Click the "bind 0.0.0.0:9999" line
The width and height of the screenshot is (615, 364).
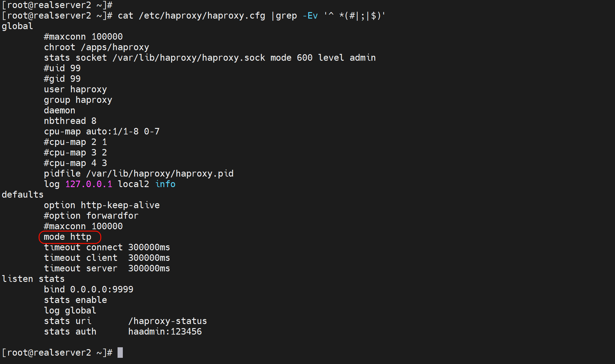pos(88,290)
